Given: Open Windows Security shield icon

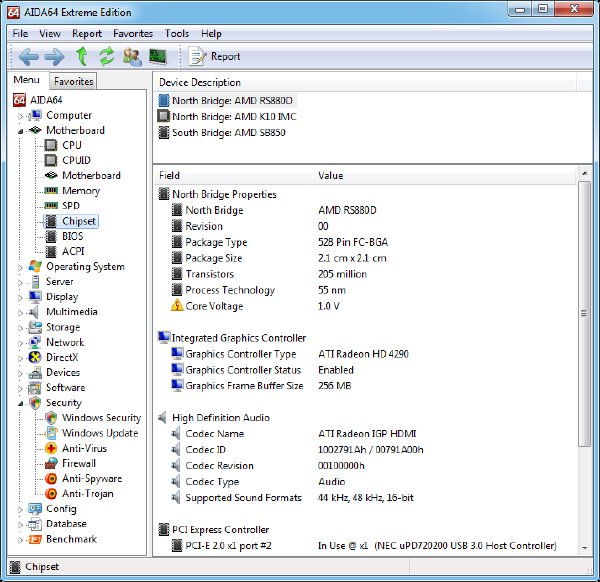Looking at the screenshot, I should click(51, 418).
